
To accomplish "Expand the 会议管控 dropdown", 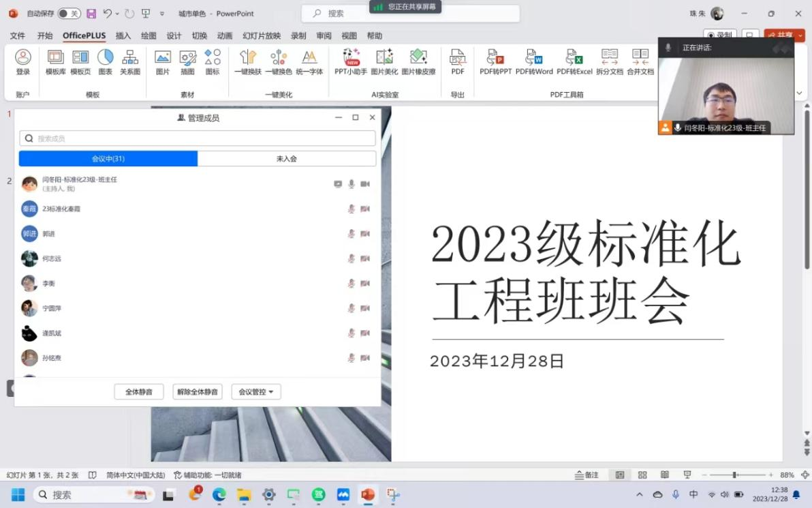I will 256,392.
